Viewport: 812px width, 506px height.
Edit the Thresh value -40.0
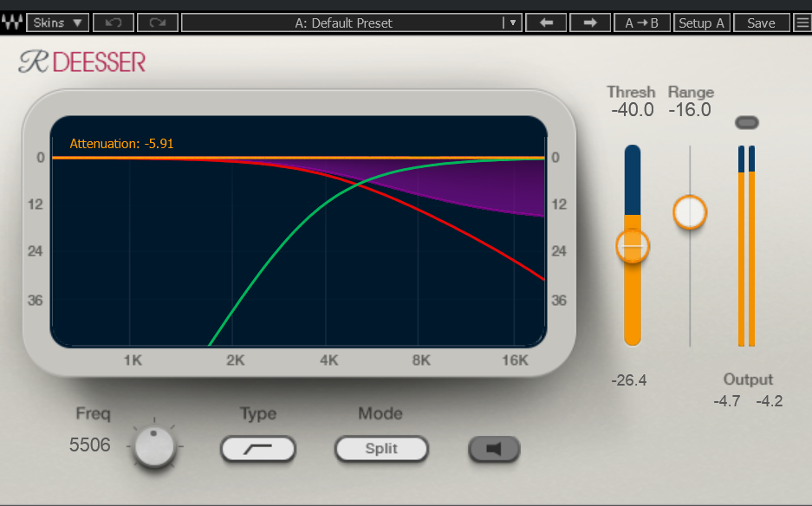click(633, 110)
